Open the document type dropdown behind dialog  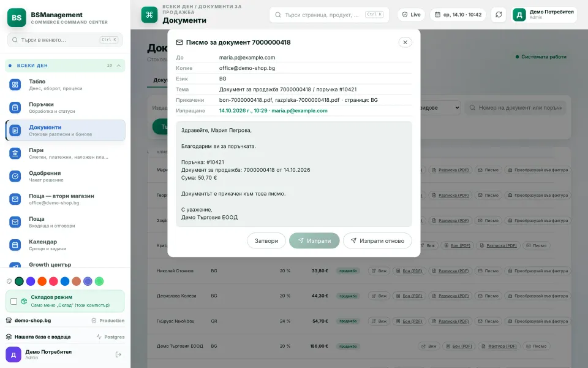click(440, 108)
